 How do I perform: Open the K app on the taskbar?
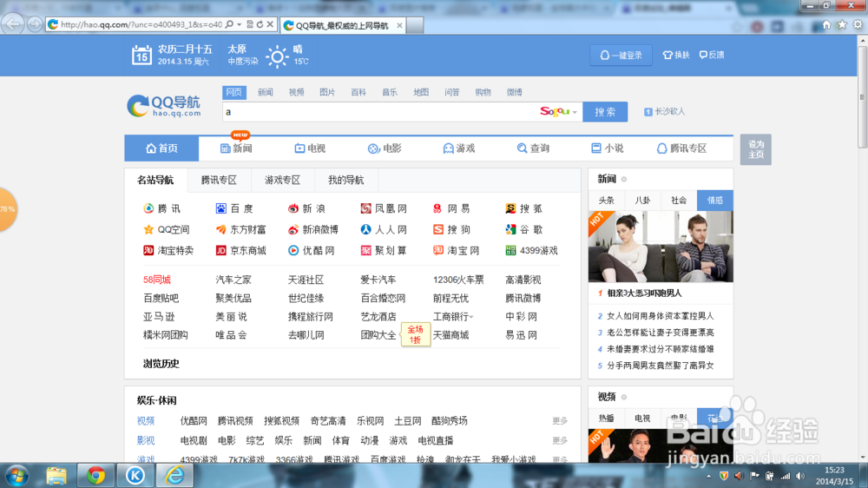pyautogui.click(x=135, y=476)
